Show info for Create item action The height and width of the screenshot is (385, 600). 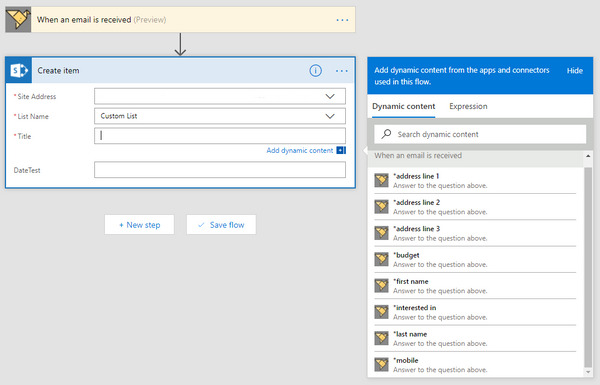(315, 70)
